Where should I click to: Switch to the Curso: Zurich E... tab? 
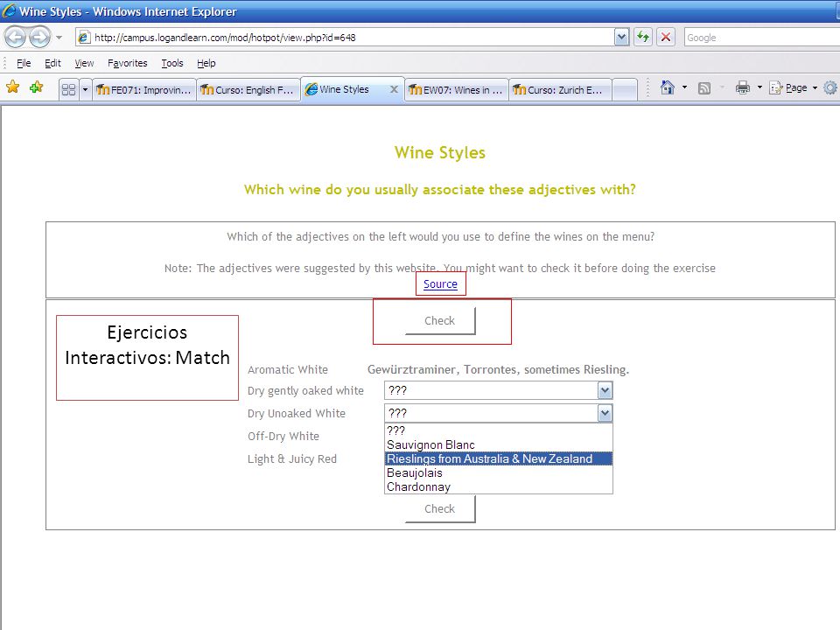[559, 90]
